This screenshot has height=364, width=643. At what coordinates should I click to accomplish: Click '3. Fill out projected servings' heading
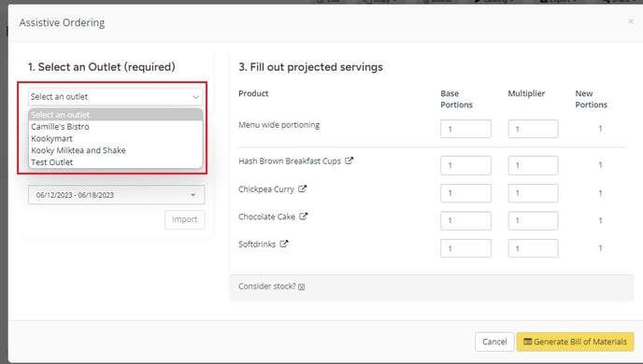pyautogui.click(x=310, y=67)
